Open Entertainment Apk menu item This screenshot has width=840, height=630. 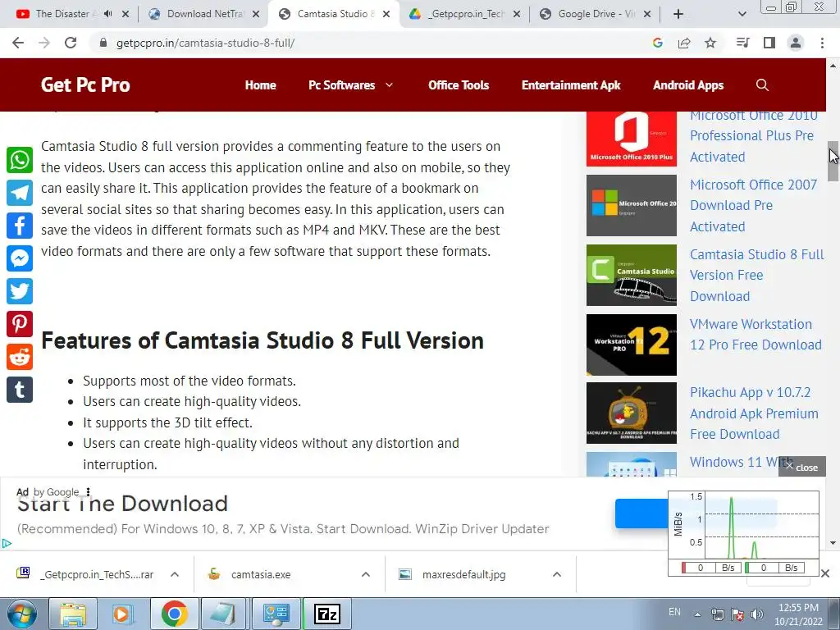[x=571, y=84]
